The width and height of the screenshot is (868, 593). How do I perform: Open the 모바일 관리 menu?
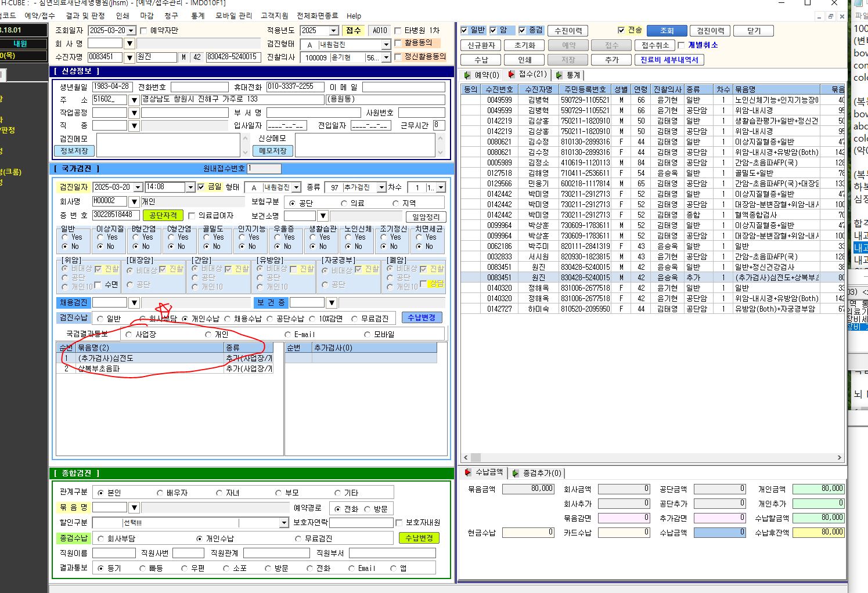233,16
